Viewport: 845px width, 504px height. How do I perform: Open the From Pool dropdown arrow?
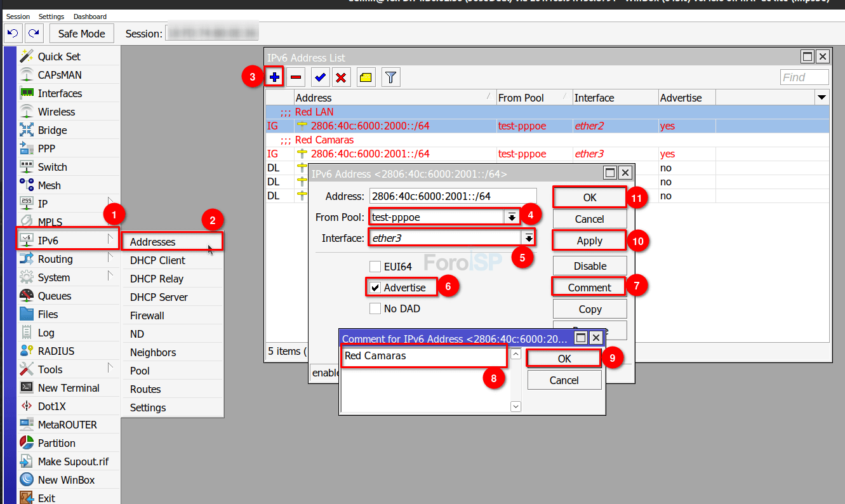(x=511, y=217)
